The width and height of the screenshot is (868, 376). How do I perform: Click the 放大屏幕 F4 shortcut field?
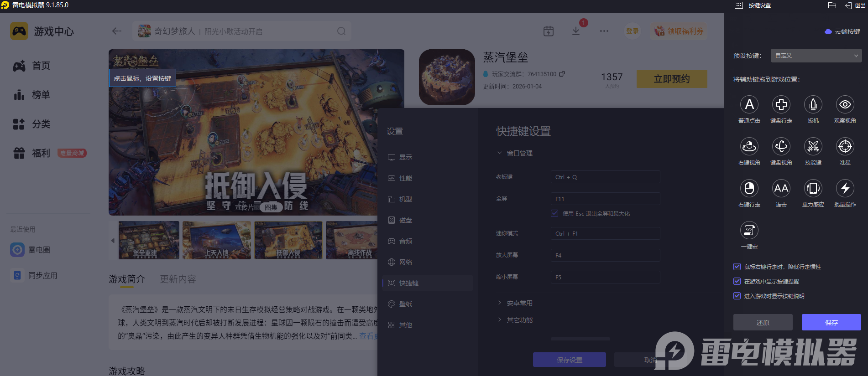[605, 255]
